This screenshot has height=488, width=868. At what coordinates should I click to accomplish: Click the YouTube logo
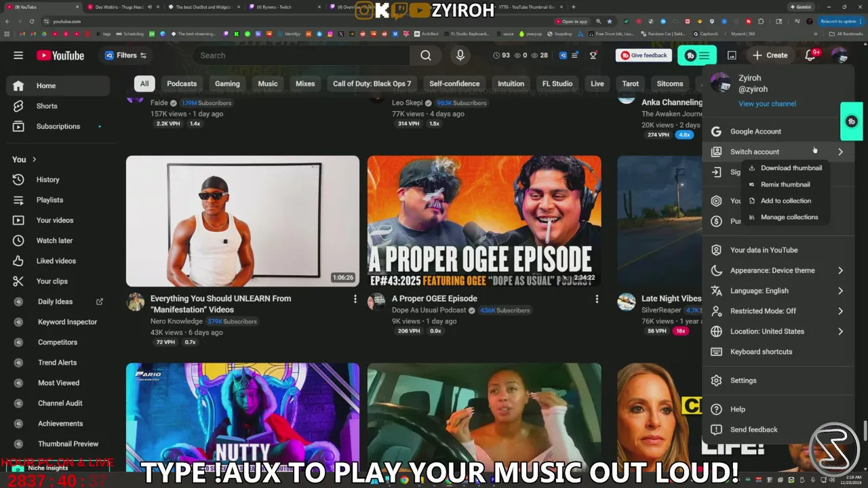[x=60, y=56]
